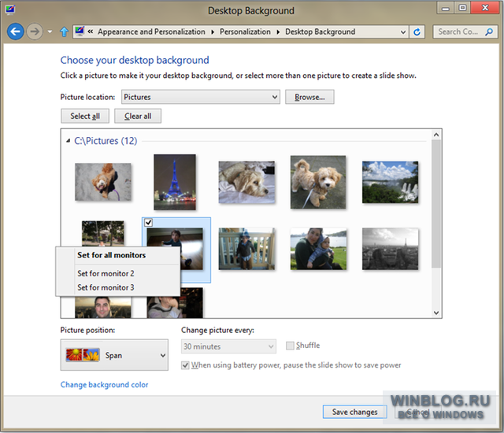Expand arrow after Appearance and Personalization
The height and width of the screenshot is (433, 504).
click(213, 32)
